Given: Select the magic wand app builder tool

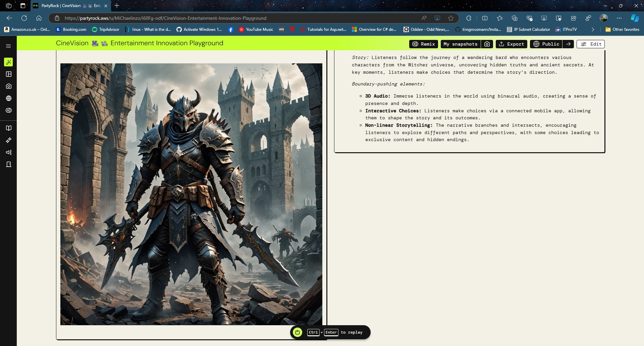Looking at the screenshot, I should click(x=8, y=62).
